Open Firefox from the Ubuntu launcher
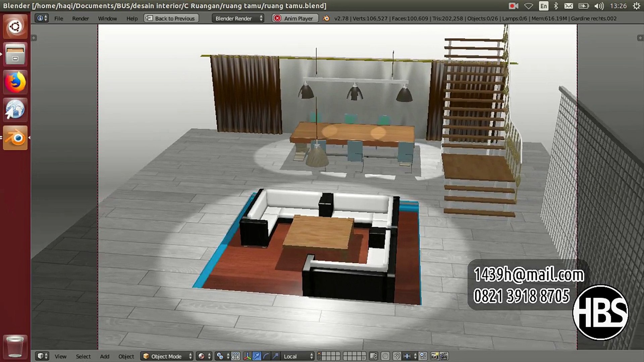Screen dimensions: 644x362 (x=15, y=82)
